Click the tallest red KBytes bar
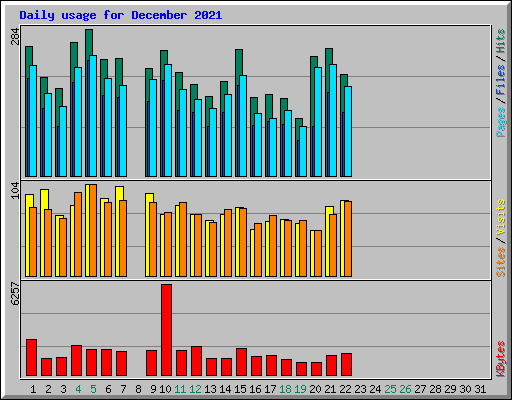The image size is (512, 400). 166,330
